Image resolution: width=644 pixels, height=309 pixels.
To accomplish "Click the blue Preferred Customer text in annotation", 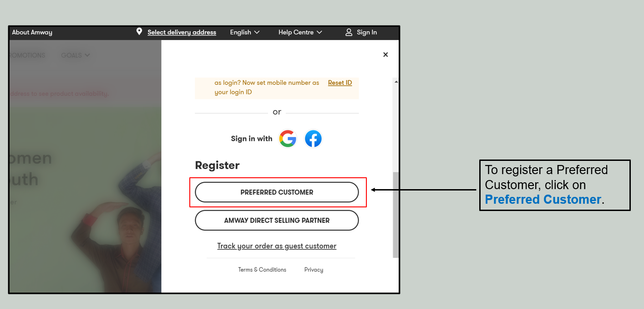I will (x=543, y=199).
